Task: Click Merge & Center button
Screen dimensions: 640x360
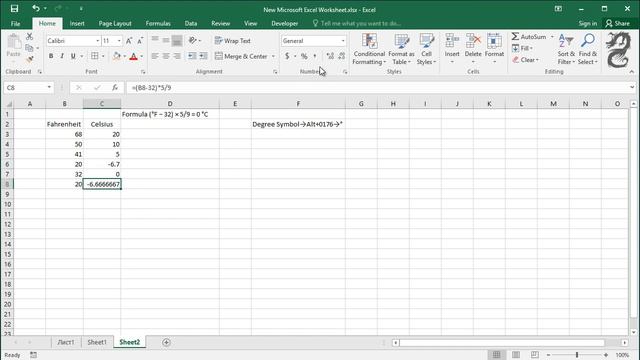Action: 242,56
